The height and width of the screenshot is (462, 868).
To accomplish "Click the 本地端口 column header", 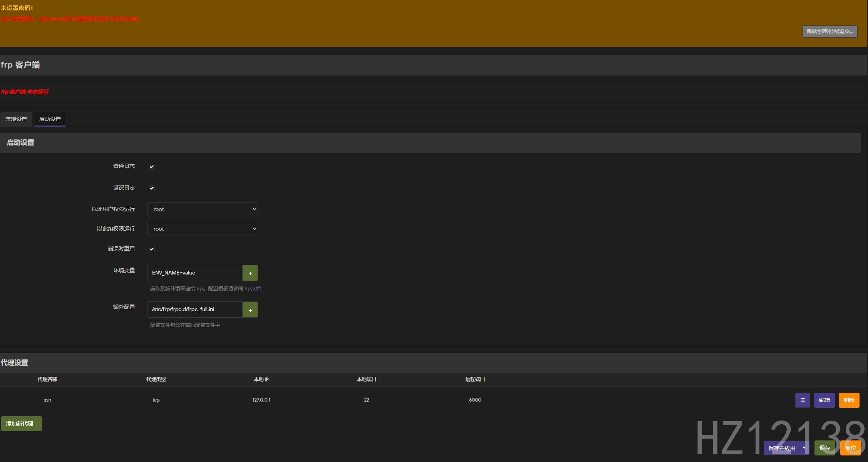I will 366,379.
